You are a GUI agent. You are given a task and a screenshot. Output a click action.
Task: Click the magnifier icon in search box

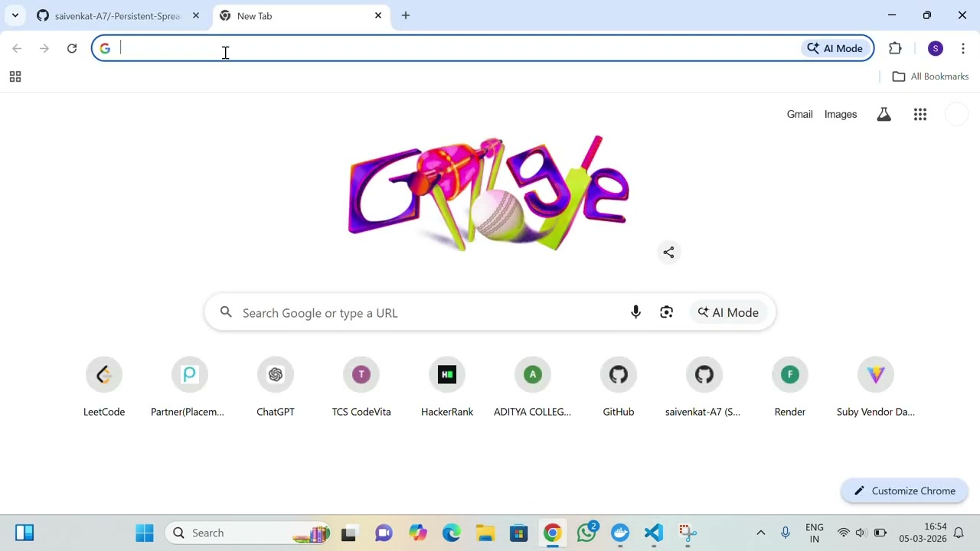tap(226, 312)
